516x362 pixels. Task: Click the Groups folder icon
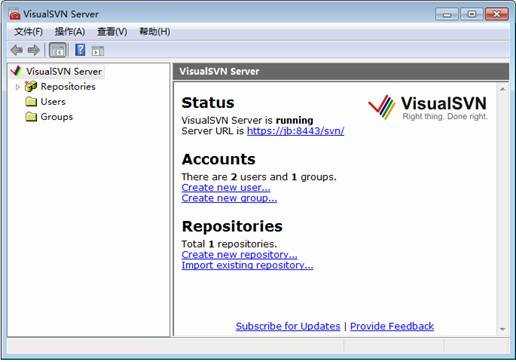click(31, 117)
